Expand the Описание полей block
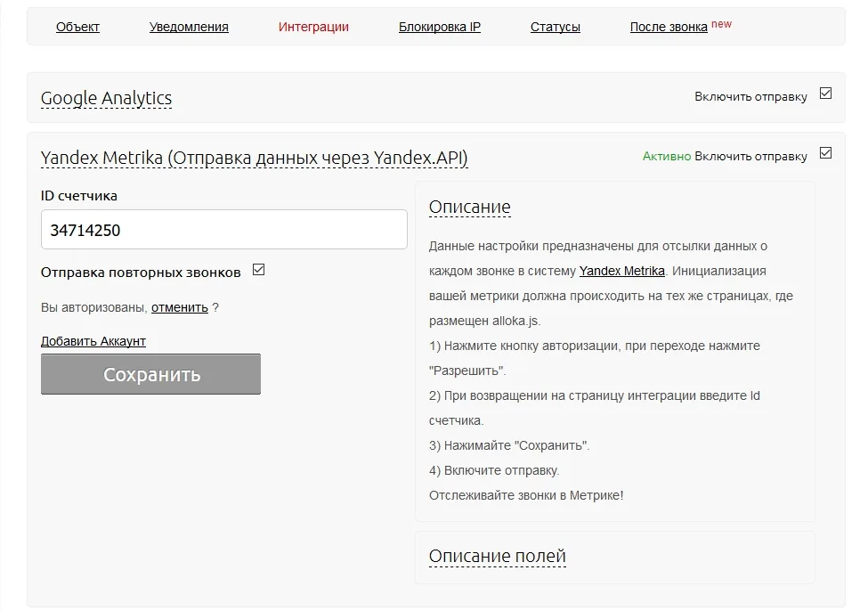This screenshot has width=868, height=611. pyautogui.click(x=497, y=556)
